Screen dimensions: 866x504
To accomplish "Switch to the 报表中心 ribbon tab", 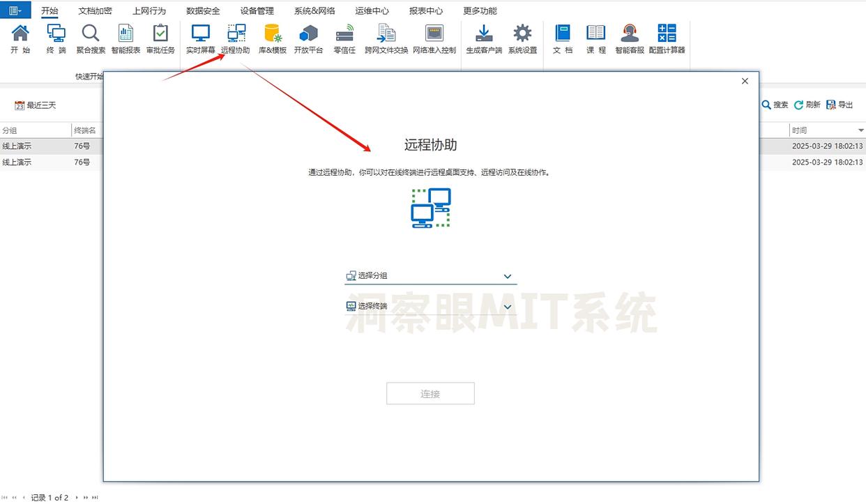I will click(425, 10).
